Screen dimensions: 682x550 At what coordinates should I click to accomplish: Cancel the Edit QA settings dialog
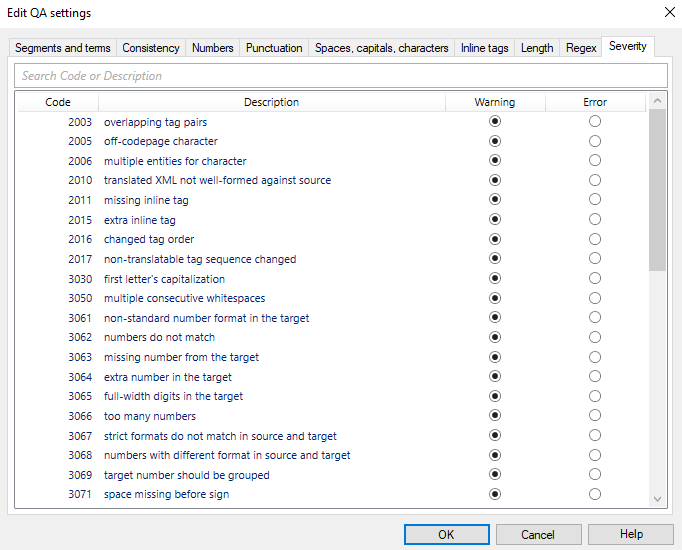[538, 534]
